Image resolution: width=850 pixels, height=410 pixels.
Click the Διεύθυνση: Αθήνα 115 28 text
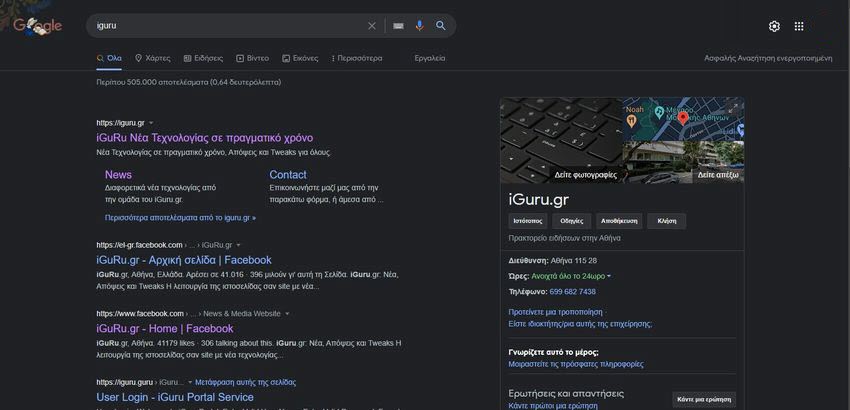(x=552, y=261)
